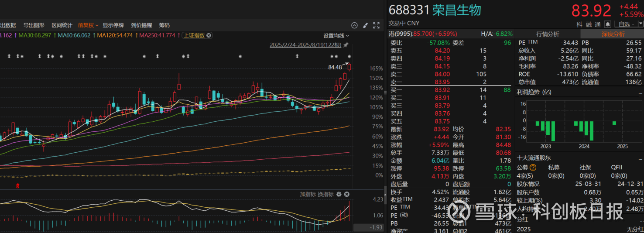The width and height of the screenshot is (644, 233).
Task: Click 区间统计 in chart toolbar
Action: coord(62,25)
